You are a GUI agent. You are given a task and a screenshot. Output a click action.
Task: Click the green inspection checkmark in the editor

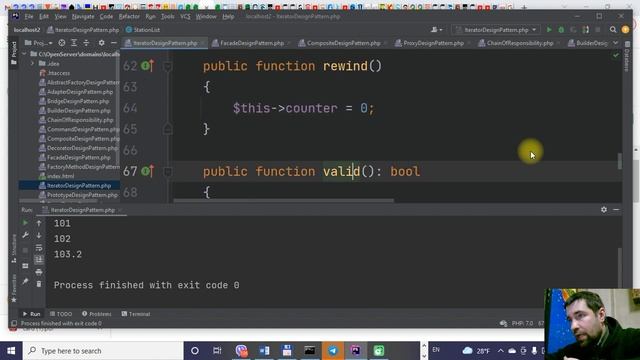point(616,55)
